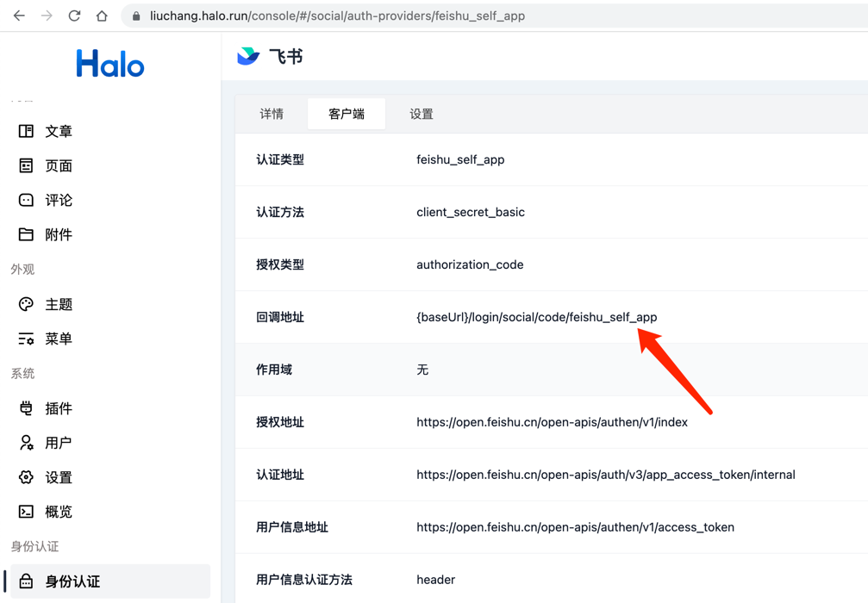The width and height of the screenshot is (868, 603).
Task: Click the 外观 section heading in the sidebar
Action: [x=22, y=270]
